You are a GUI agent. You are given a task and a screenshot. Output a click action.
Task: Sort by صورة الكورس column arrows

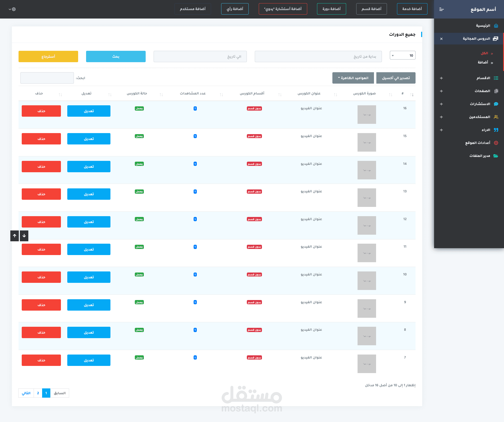point(391,95)
